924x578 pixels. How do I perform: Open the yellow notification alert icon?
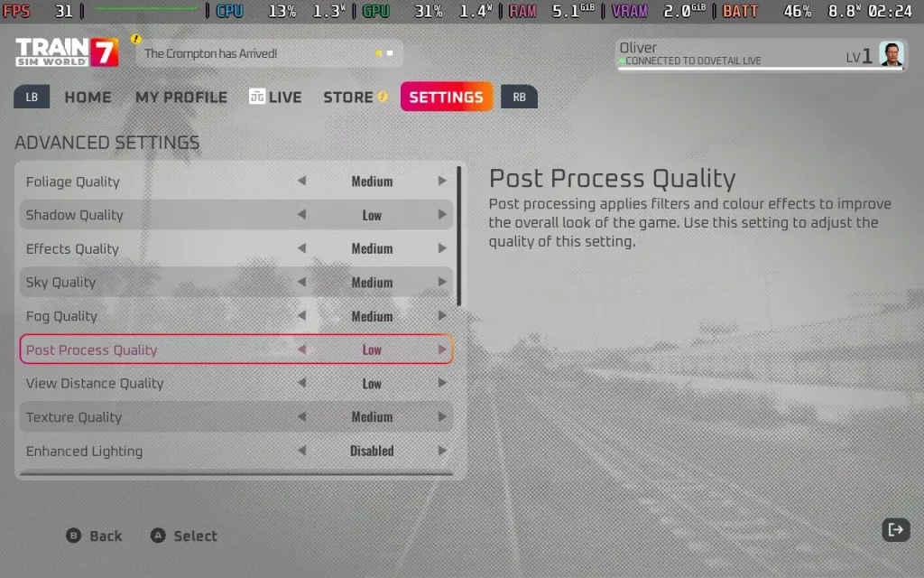coord(136,39)
